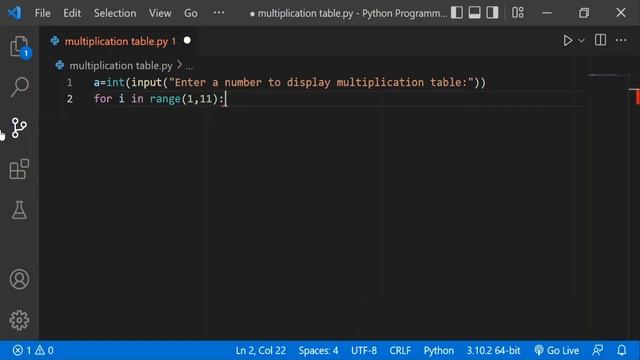Open the File menu
This screenshot has height=360, width=640.
click(42, 13)
